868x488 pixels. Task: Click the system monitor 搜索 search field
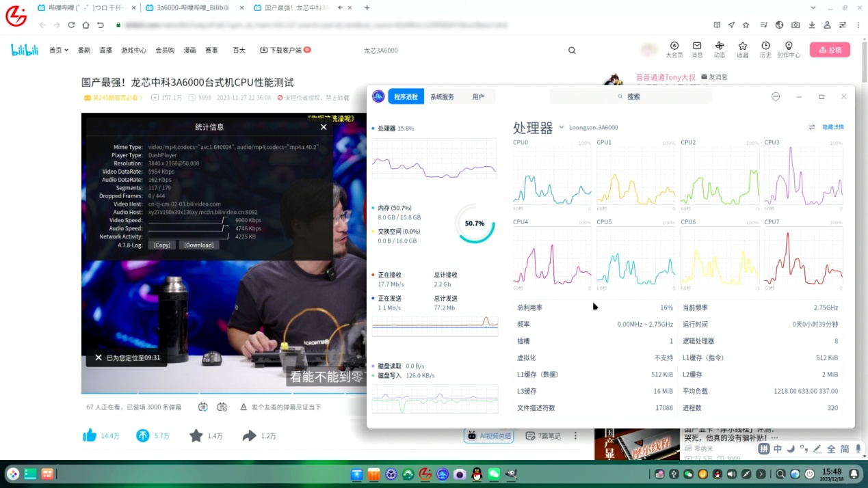pos(630,96)
